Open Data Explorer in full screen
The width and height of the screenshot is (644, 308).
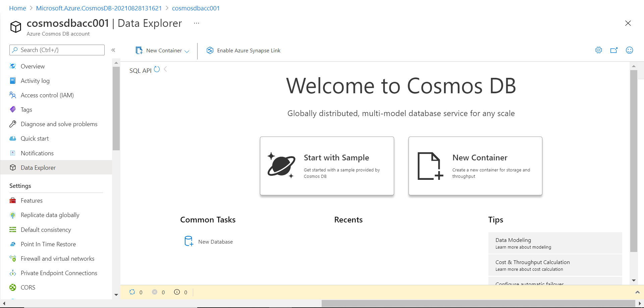tap(614, 50)
